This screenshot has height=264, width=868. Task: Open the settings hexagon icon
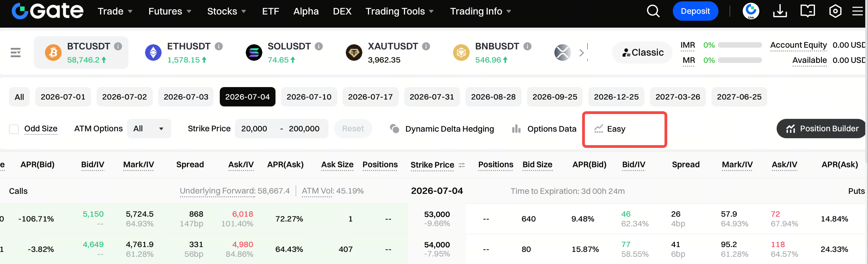835,11
